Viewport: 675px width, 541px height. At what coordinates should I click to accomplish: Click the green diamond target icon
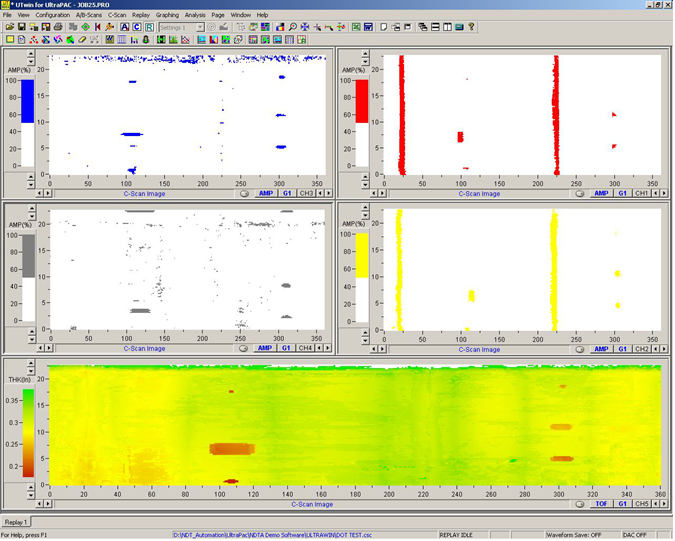[85, 27]
